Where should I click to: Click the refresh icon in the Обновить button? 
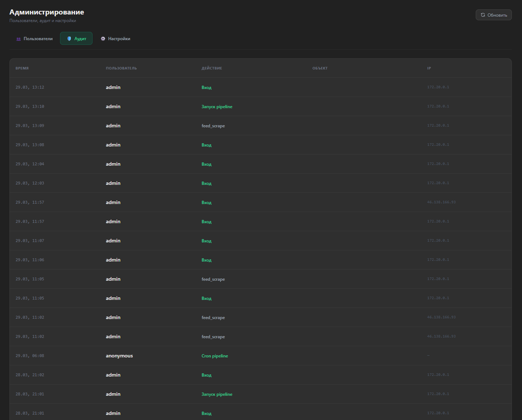click(483, 15)
